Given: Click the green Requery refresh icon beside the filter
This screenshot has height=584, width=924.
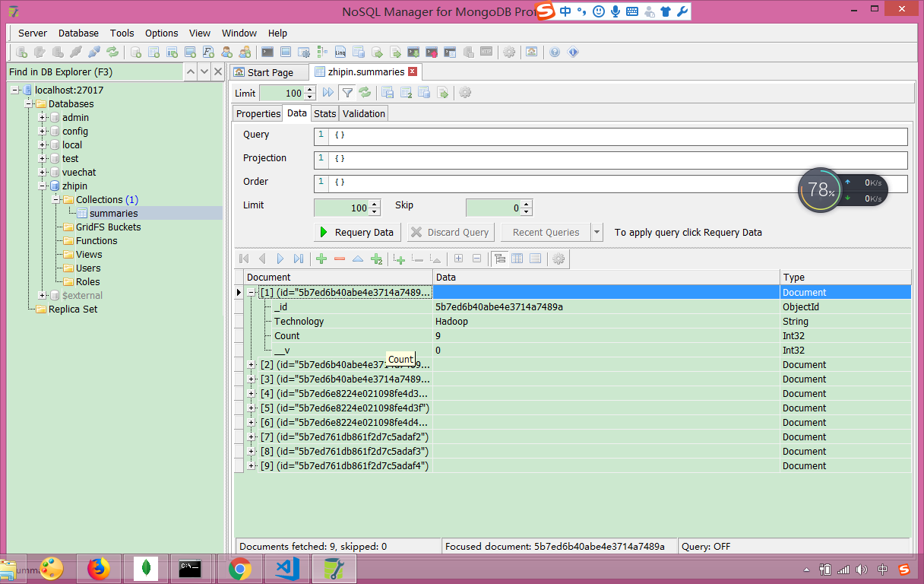Looking at the screenshot, I should click(365, 93).
